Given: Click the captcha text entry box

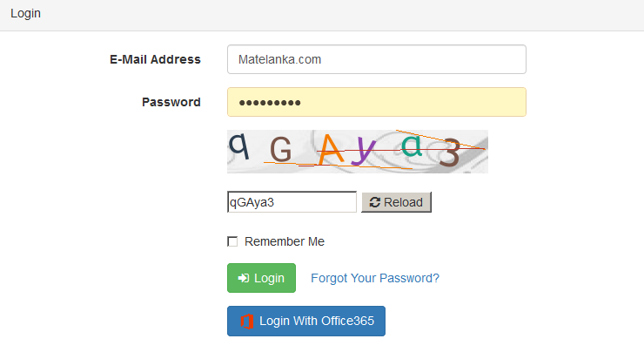Looking at the screenshot, I should (292, 202).
